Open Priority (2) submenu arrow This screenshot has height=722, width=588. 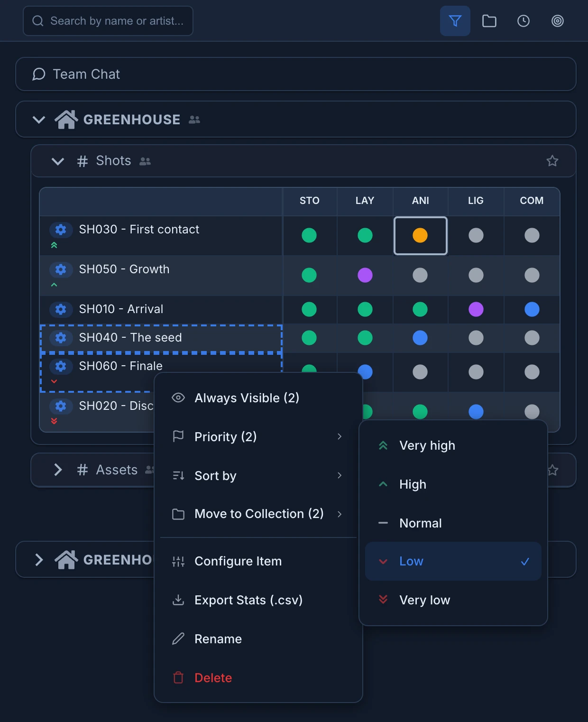[340, 436]
